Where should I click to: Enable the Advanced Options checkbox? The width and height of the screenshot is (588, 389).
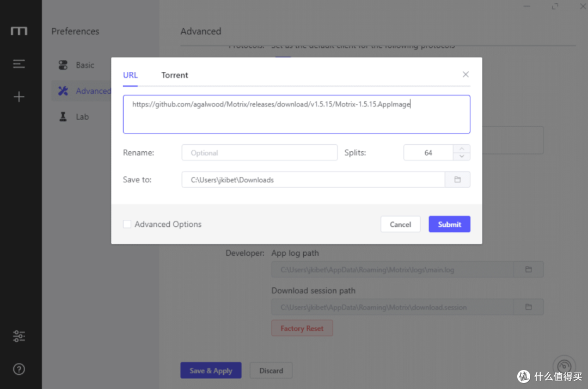click(127, 224)
